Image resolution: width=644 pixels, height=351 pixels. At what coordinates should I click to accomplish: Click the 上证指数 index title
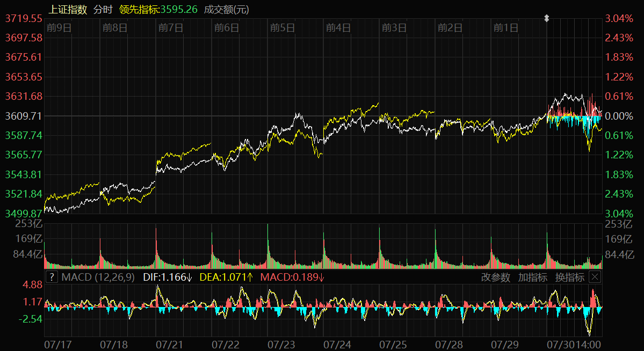[x=68, y=9]
